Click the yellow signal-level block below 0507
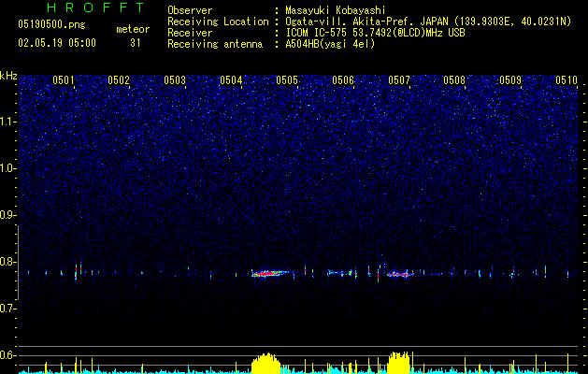This screenshot has width=588, height=374. click(398, 363)
